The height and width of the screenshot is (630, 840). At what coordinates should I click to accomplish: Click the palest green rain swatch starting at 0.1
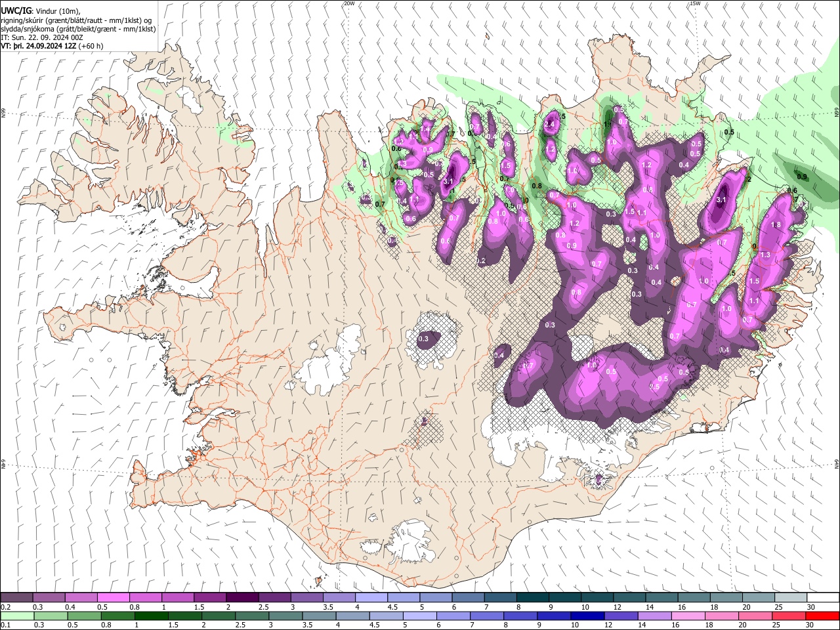click(x=17, y=616)
